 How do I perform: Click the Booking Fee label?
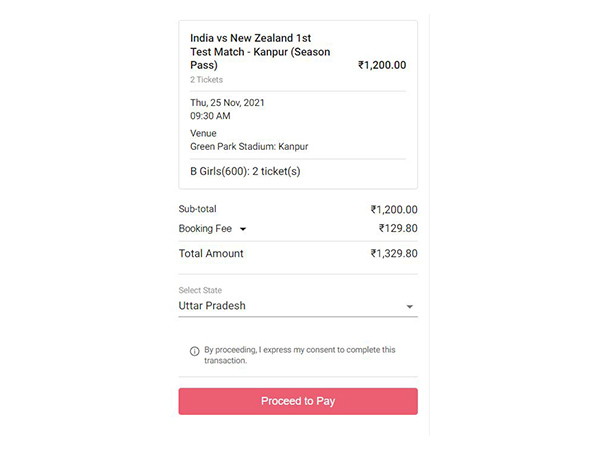[205, 228]
